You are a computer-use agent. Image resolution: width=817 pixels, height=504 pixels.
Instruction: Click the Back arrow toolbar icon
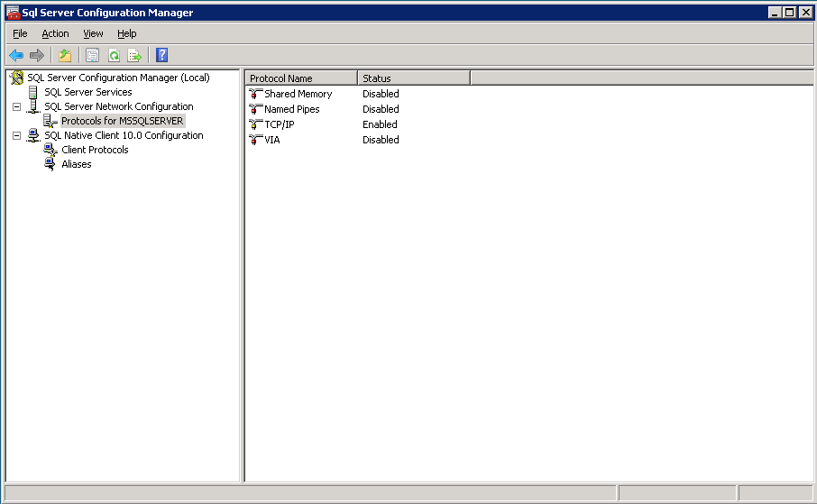click(x=16, y=55)
